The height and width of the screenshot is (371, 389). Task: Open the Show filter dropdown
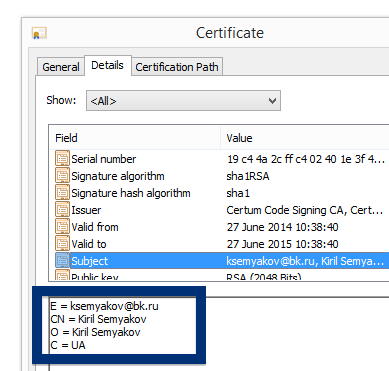tap(183, 100)
